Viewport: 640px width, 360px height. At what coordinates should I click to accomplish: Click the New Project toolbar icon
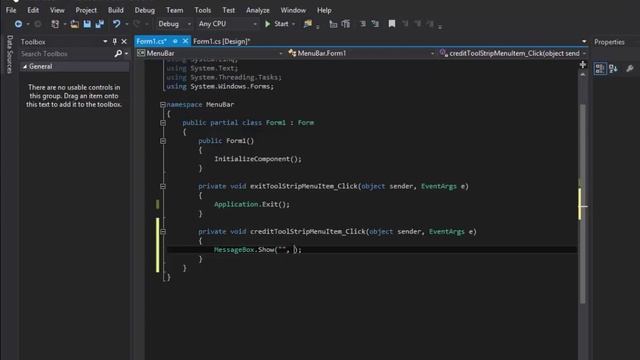[x=55, y=24]
